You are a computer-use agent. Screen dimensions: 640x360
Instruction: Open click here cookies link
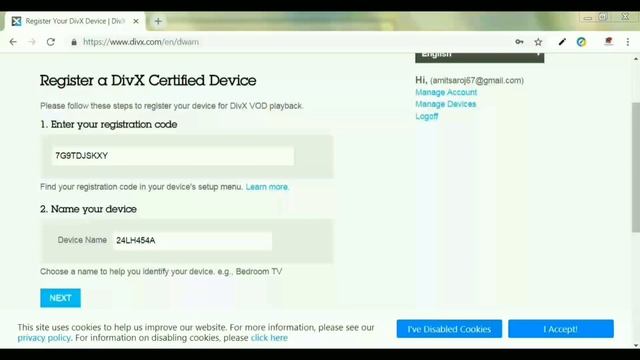pos(269,338)
